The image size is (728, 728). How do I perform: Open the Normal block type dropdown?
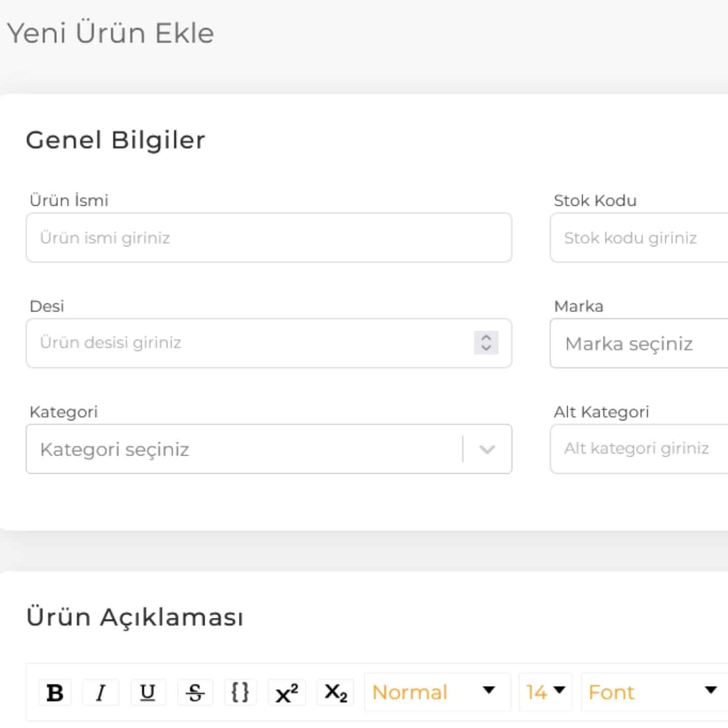[x=437, y=692]
